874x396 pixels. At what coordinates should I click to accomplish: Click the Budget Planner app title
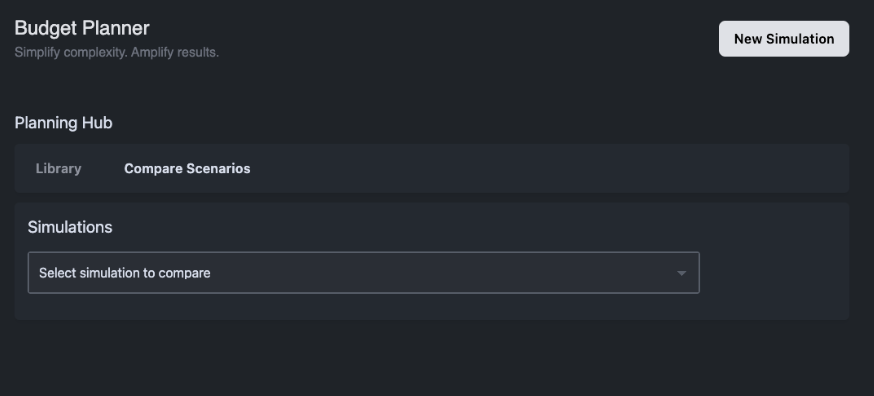(x=82, y=28)
